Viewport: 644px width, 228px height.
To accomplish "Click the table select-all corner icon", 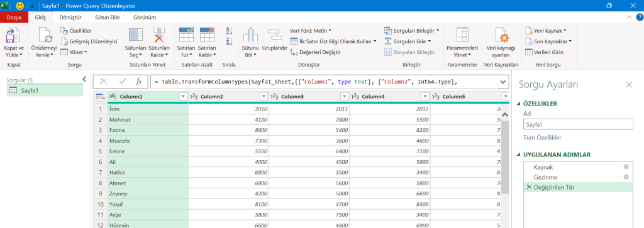I will (x=99, y=96).
